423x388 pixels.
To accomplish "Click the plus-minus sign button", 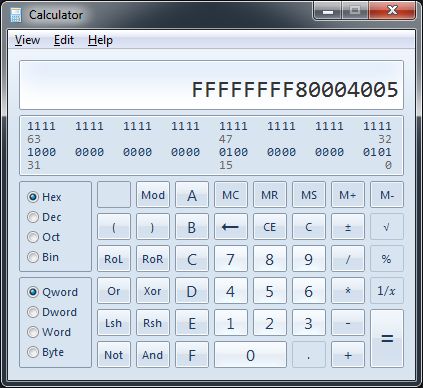I will (348, 227).
